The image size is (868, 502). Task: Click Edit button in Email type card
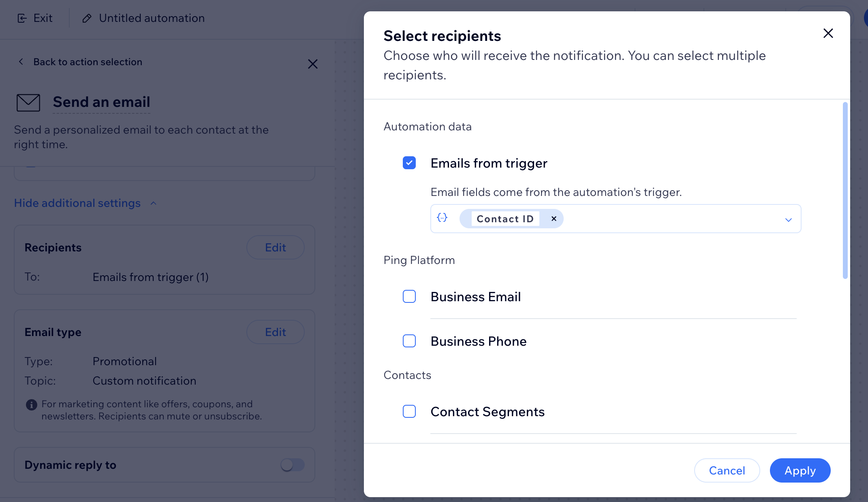click(x=276, y=332)
